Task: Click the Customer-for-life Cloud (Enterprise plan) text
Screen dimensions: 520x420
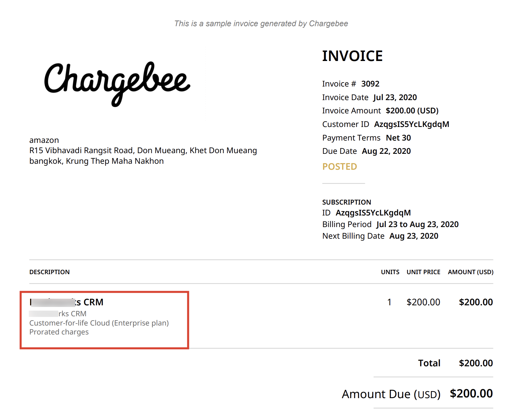Action: (99, 323)
